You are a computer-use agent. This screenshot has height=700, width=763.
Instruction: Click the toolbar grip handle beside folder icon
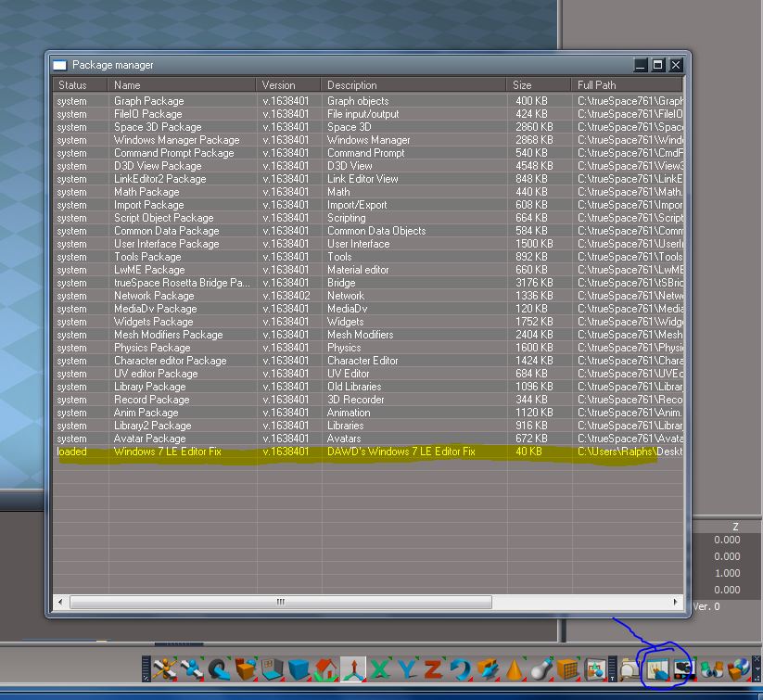coord(613,669)
